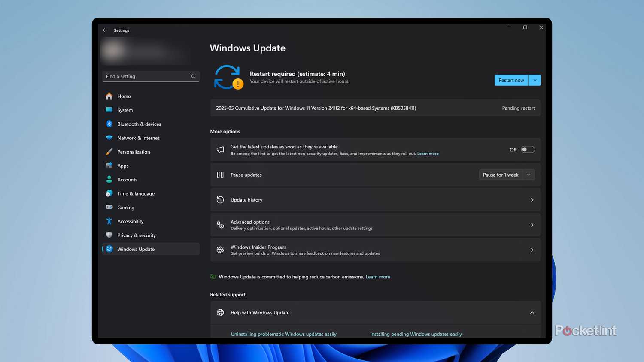This screenshot has width=644, height=362.
Task: Click the Gaming controller icon
Action: 109,207
